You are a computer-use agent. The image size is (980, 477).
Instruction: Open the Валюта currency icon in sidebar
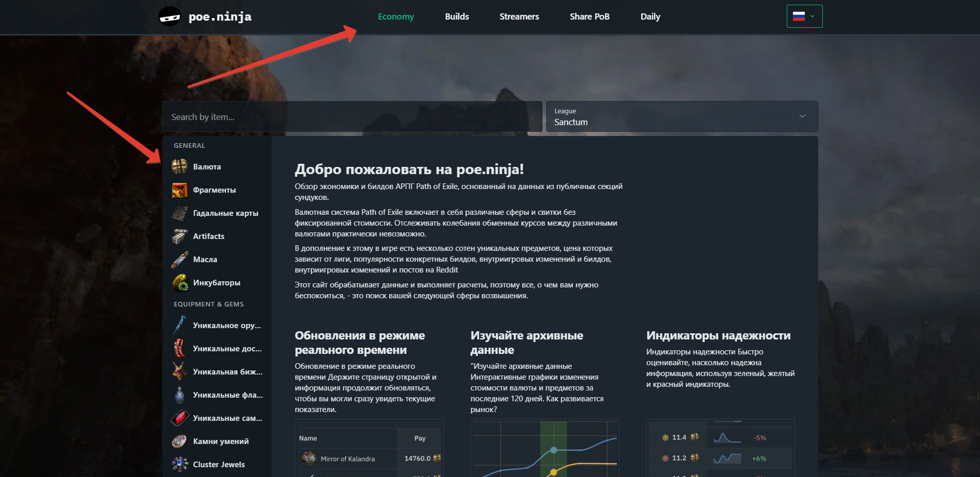tap(179, 166)
